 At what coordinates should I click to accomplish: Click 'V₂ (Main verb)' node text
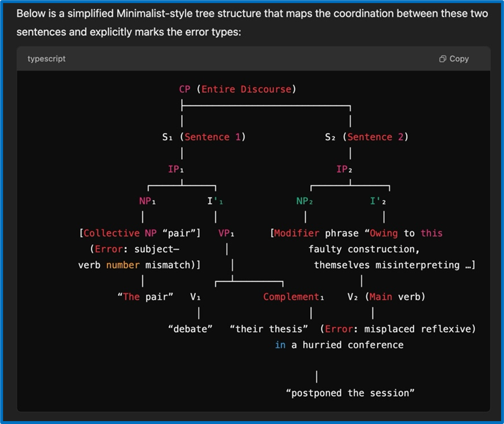point(386,297)
